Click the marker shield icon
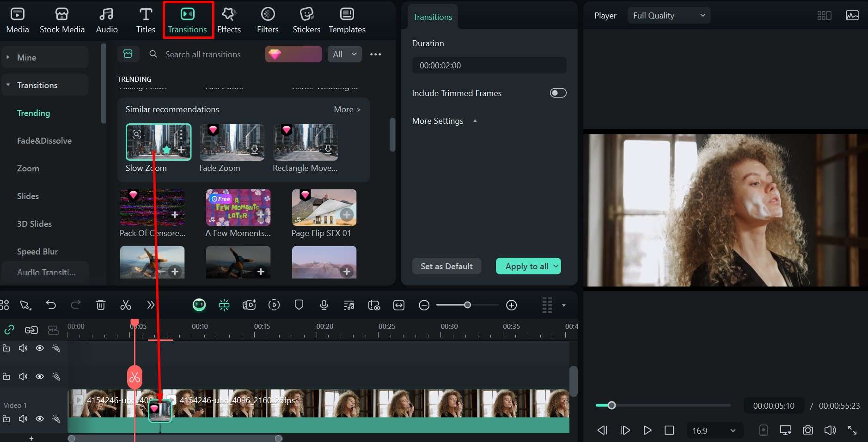Image resolution: width=868 pixels, height=442 pixels. (299, 305)
